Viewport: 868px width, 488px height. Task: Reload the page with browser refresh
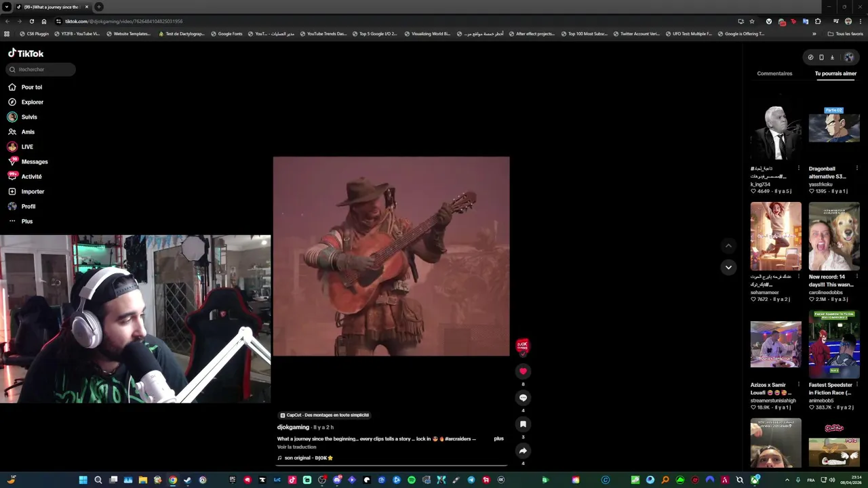coord(31,21)
